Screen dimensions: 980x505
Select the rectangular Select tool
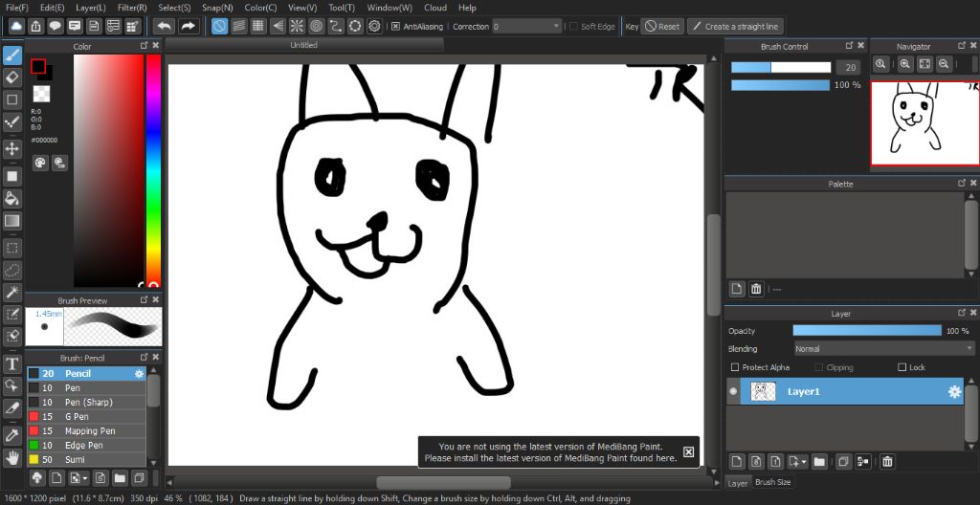pos(12,248)
